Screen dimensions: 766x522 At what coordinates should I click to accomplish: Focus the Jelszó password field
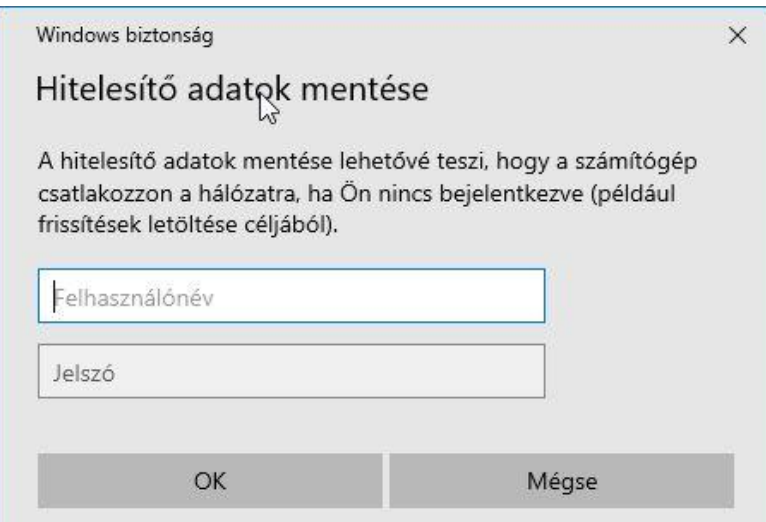[292, 371]
